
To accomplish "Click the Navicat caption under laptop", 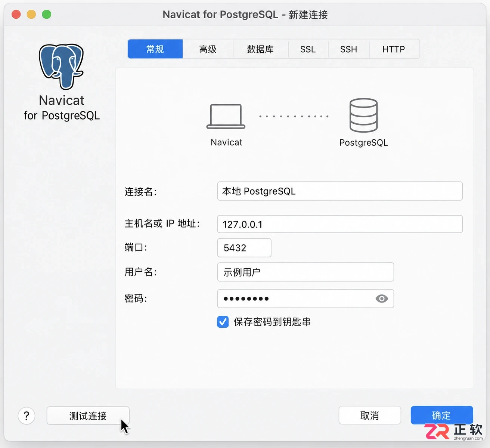I will pyautogui.click(x=226, y=142).
